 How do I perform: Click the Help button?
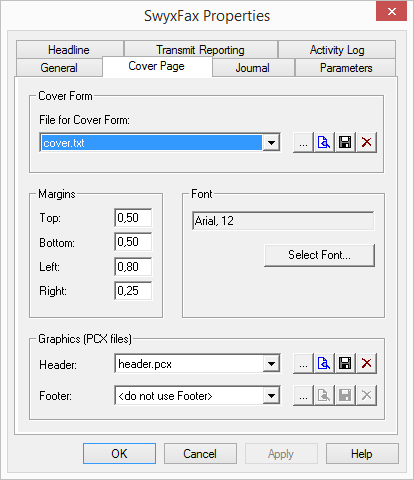[362, 454]
